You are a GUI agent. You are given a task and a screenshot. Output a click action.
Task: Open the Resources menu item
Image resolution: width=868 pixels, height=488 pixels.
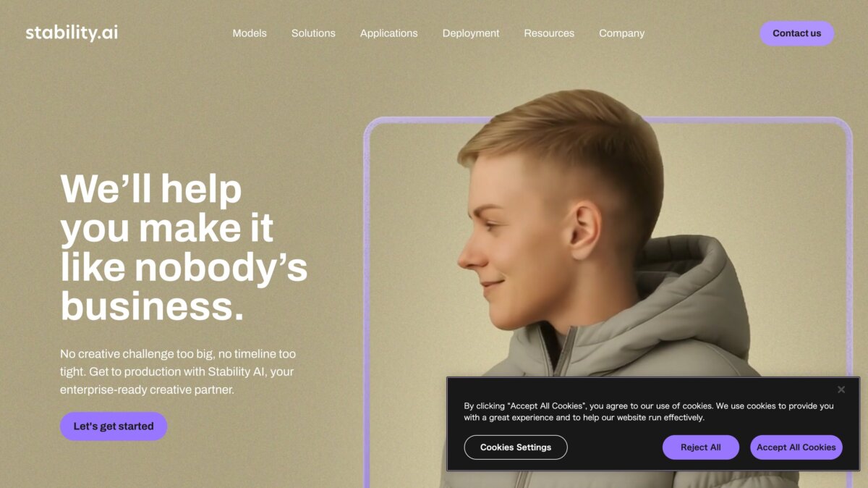tap(549, 33)
